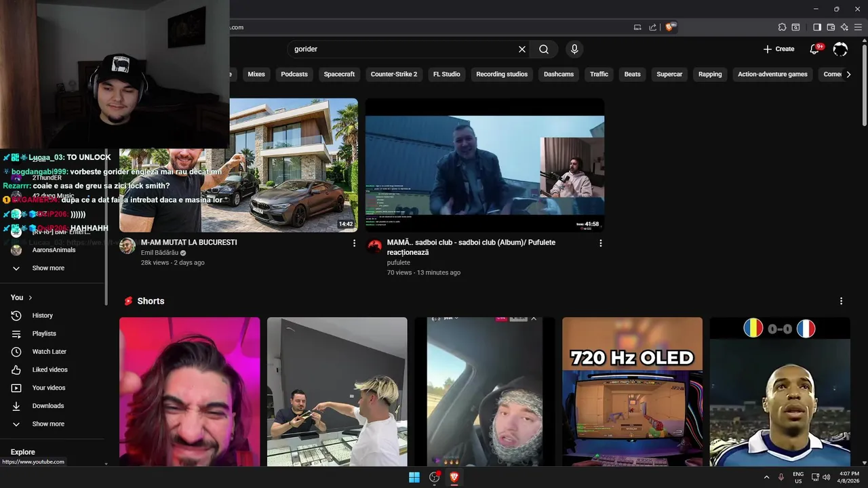This screenshot has width=868, height=488.
Task: Go to Emil Bădărău channel name
Action: click(159, 253)
